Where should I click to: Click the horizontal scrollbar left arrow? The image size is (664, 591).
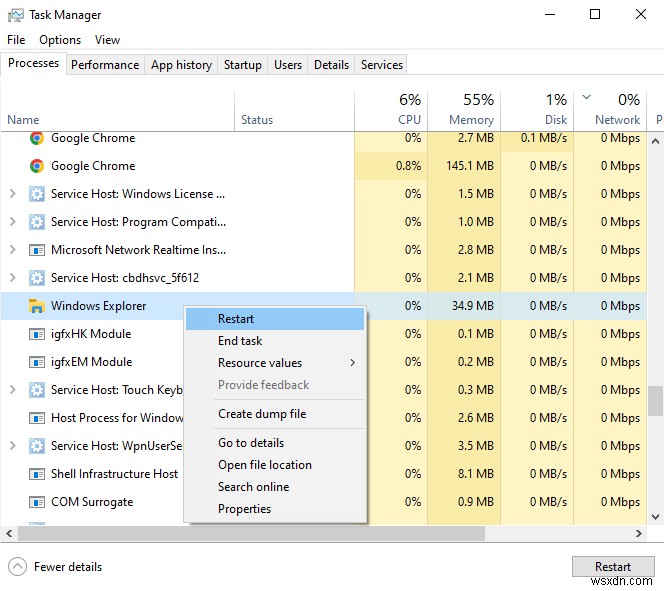9,533
